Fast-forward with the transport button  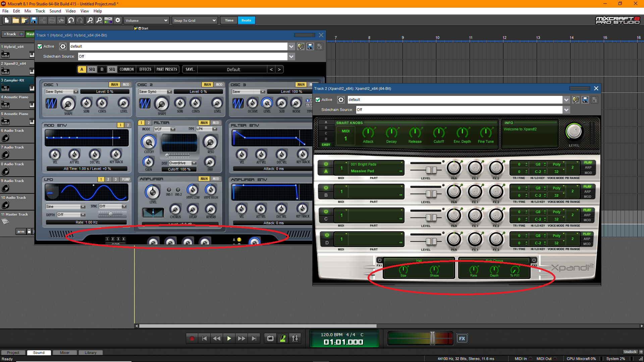241,339
